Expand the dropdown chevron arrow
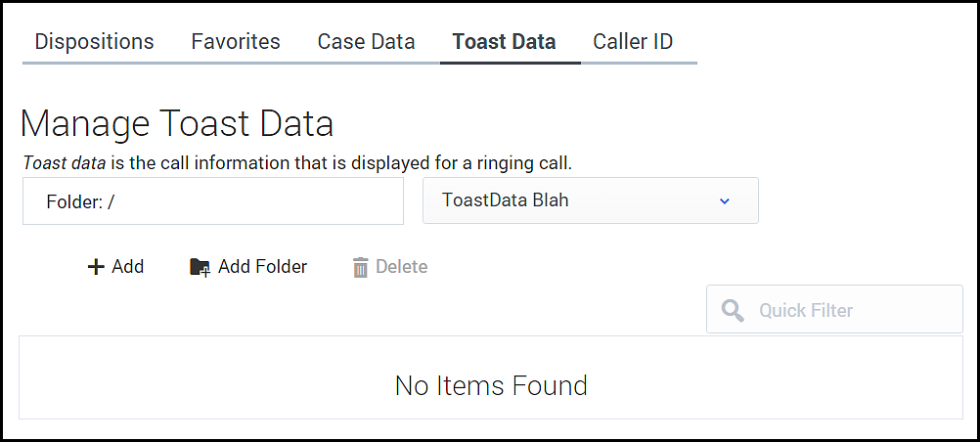Screen dimensions: 980x442 [725, 200]
